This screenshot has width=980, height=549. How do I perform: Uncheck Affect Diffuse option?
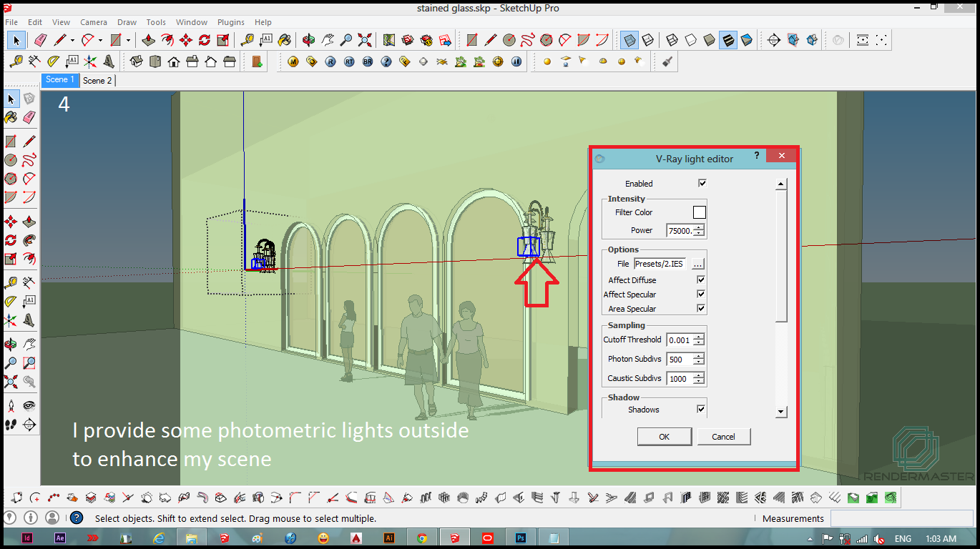[701, 280]
